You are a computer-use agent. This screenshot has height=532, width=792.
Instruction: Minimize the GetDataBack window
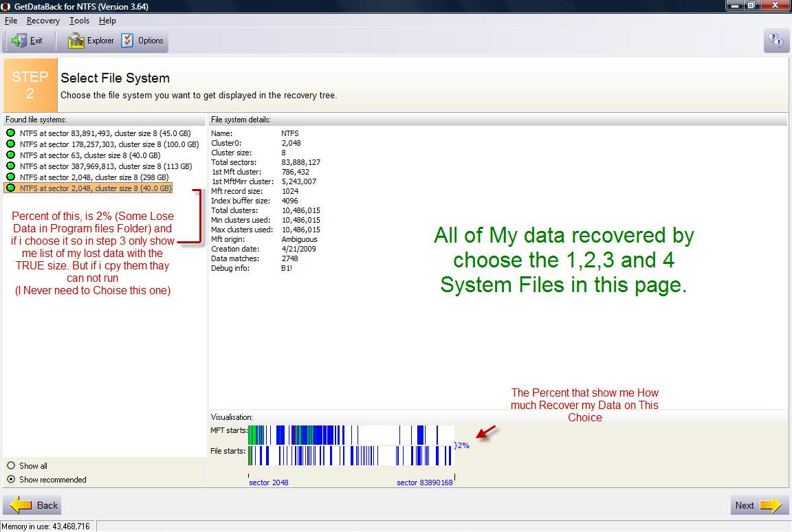pos(736,5)
